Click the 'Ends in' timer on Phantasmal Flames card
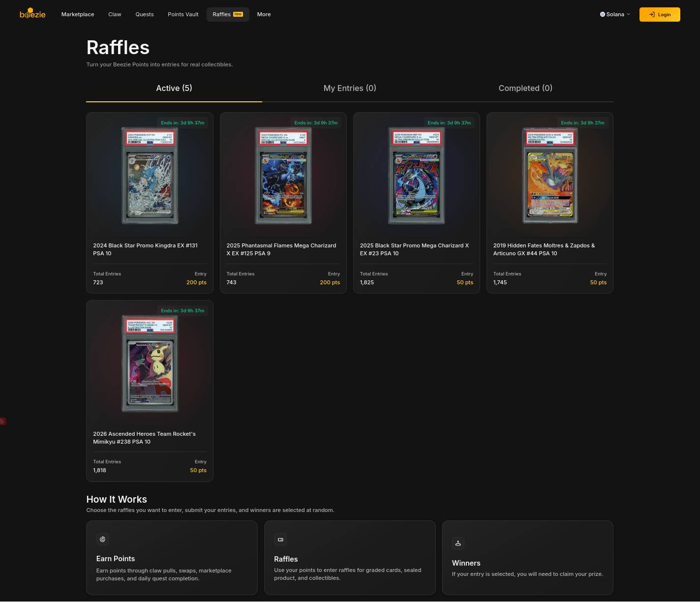Image resolution: width=700 pixels, height=602 pixels. click(x=316, y=123)
